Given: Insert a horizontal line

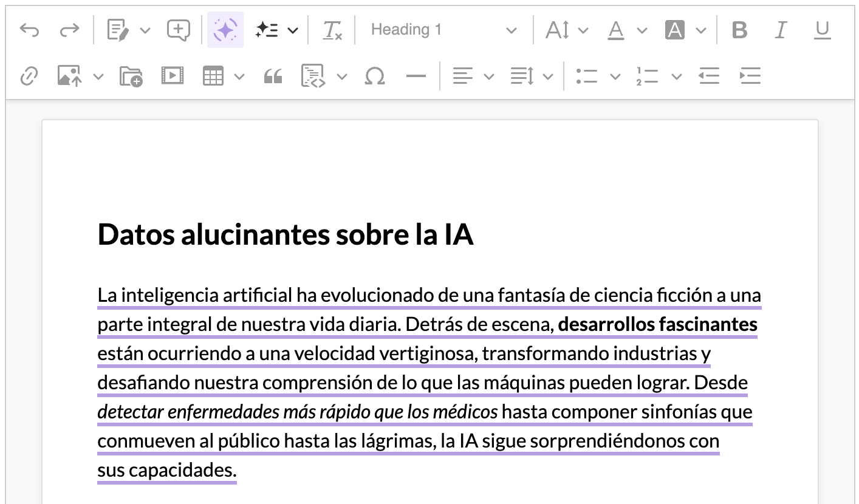Looking at the screenshot, I should click(x=416, y=76).
